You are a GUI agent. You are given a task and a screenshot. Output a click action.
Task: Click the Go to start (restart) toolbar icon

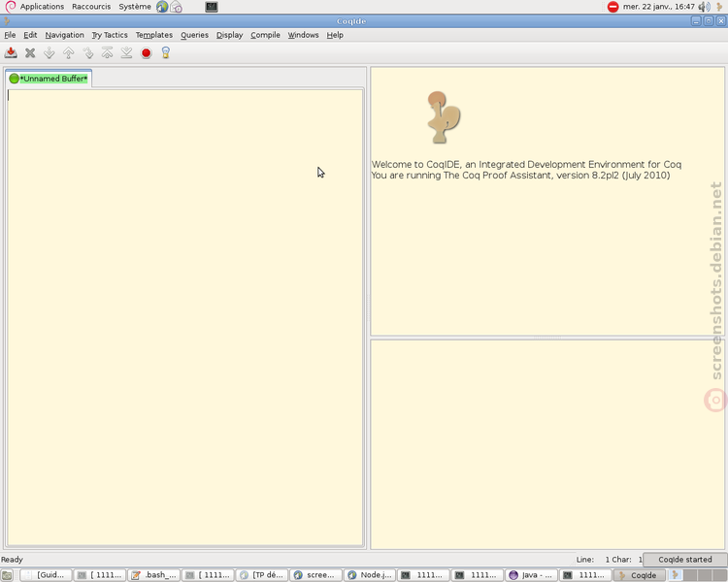[107, 53]
